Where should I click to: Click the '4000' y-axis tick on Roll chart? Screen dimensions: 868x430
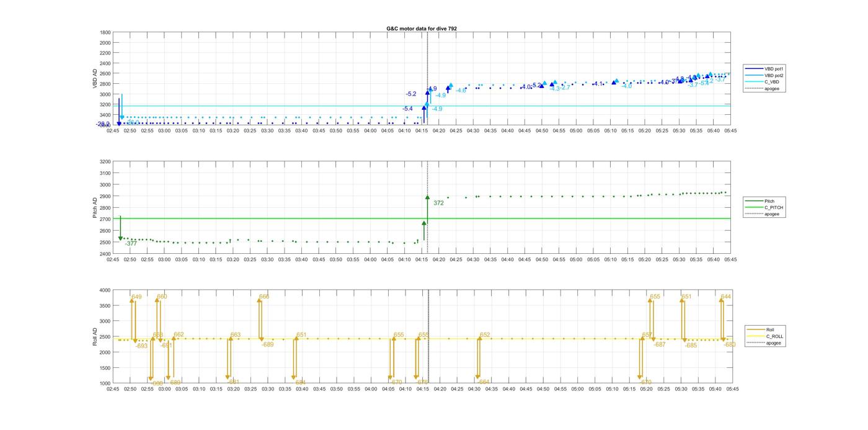click(105, 290)
